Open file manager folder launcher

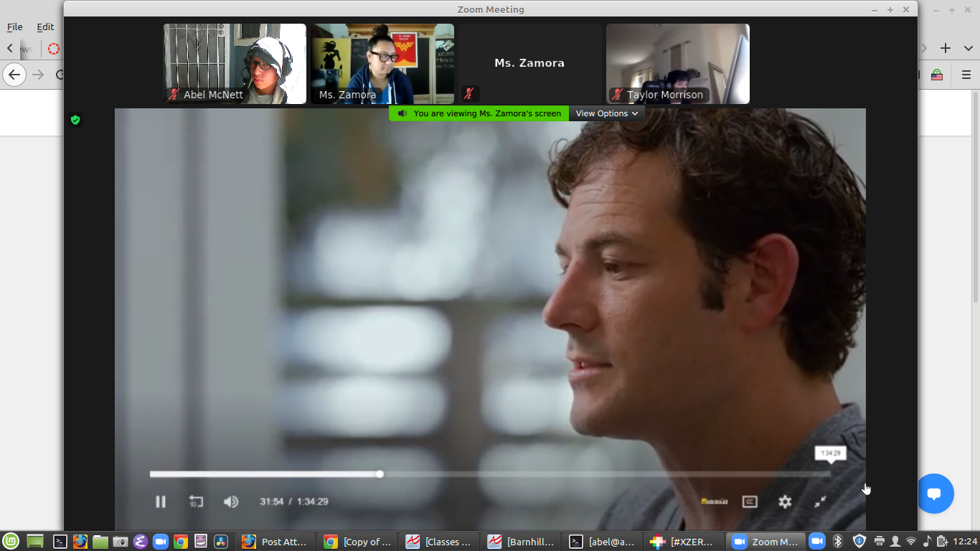click(100, 542)
